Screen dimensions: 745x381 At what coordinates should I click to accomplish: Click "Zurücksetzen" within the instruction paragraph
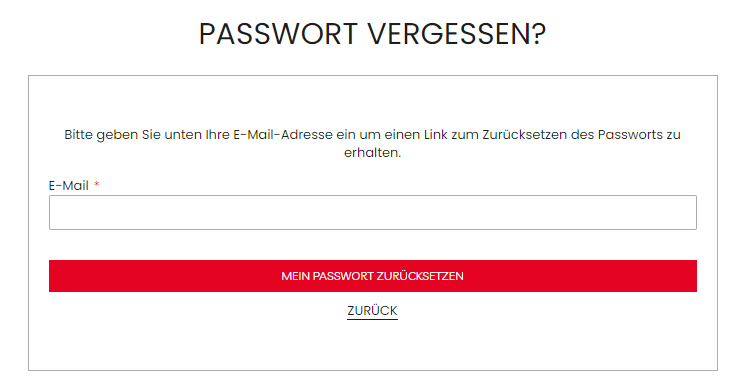pyautogui.click(x=525, y=135)
